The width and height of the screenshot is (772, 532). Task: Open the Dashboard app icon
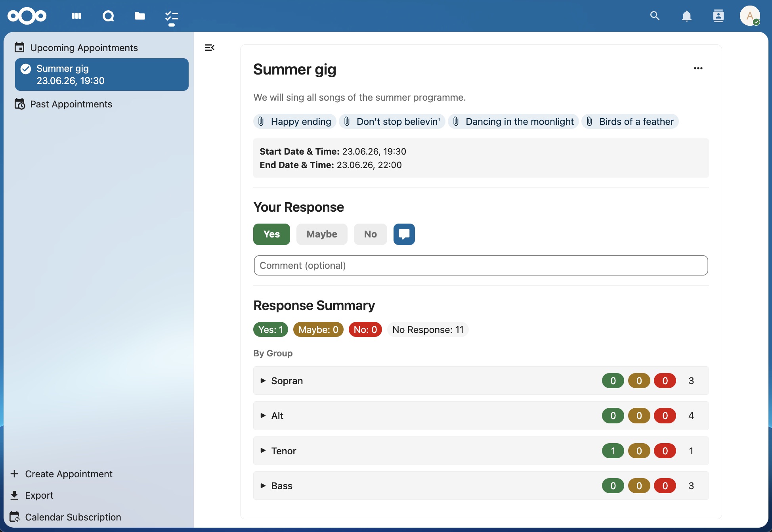[76, 16]
